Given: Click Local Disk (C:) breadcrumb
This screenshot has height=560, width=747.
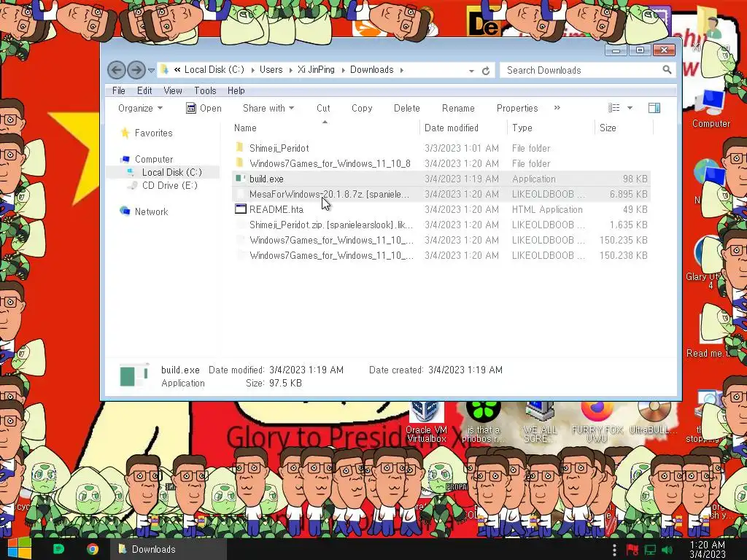Looking at the screenshot, I should [x=214, y=69].
